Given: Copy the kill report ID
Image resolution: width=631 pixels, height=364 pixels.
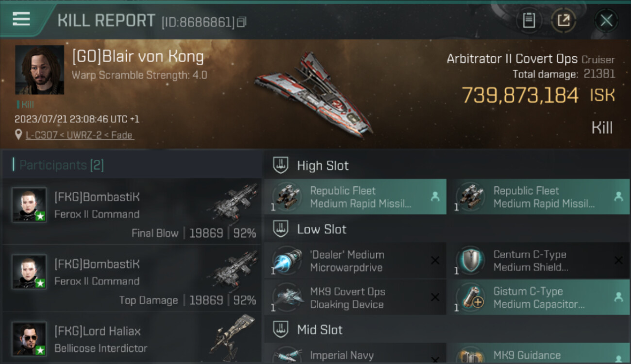Looking at the screenshot, I should [x=242, y=22].
